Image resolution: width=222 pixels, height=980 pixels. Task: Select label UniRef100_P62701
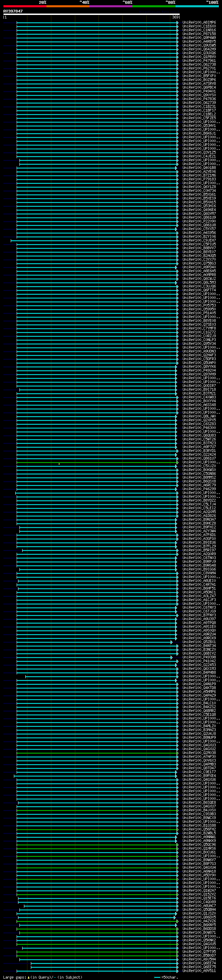(199, 68)
